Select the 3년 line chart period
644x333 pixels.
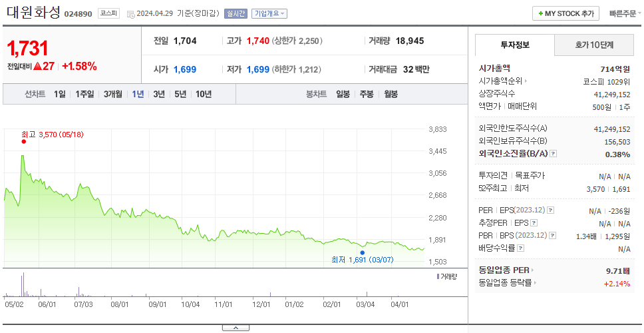click(x=159, y=94)
